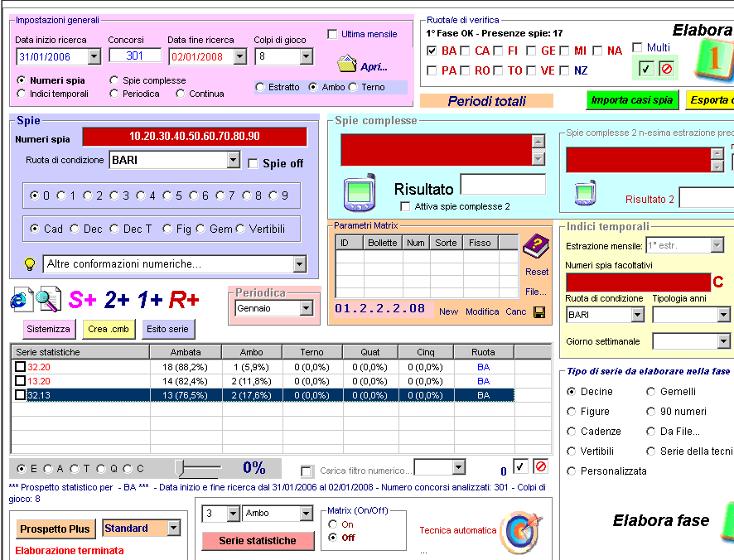The image size is (734, 560).
Task: Click the Crea .cmb button
Action: point(109,329)
